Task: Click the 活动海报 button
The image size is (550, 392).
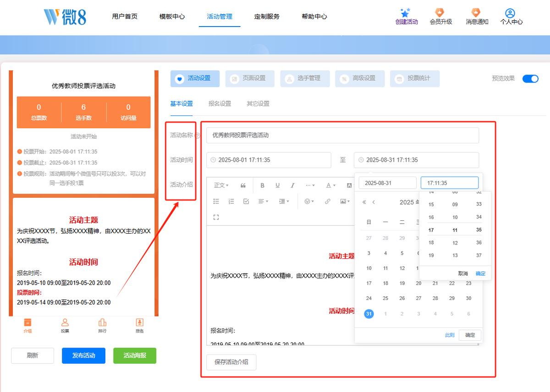Action: coord(135,356)
